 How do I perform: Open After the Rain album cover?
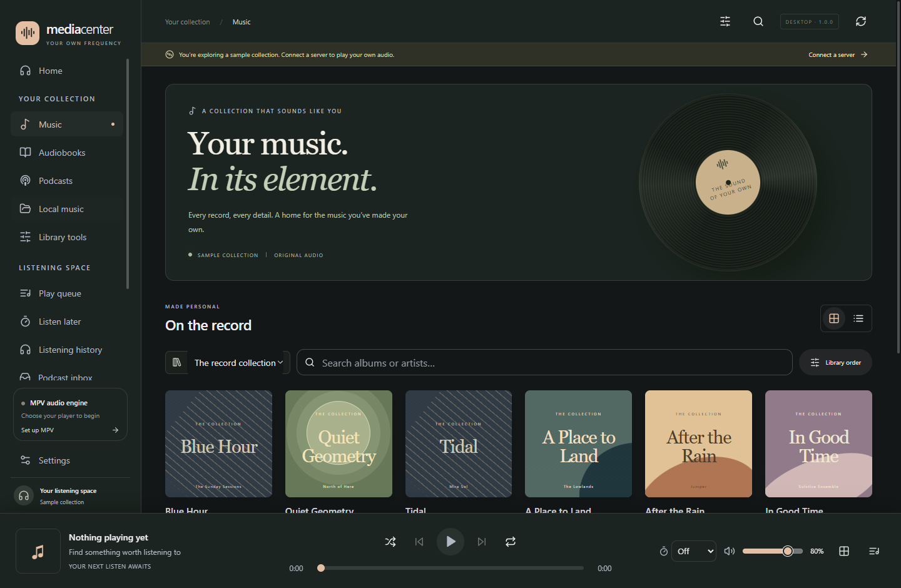[x=698, y=444]
